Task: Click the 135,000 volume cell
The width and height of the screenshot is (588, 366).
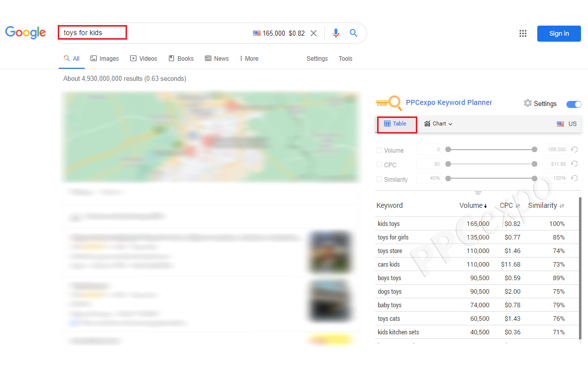Action: tap(478, 237)
